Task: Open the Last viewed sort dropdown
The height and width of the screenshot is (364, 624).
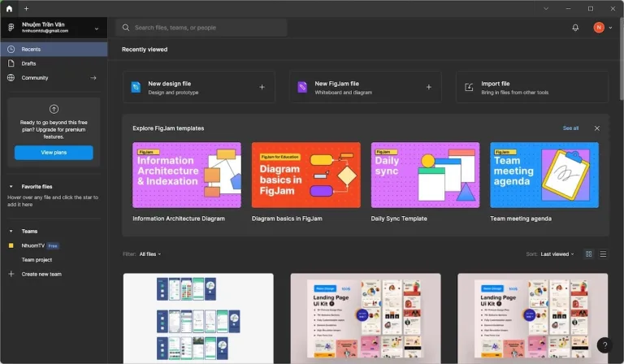Action: [557, 254]
